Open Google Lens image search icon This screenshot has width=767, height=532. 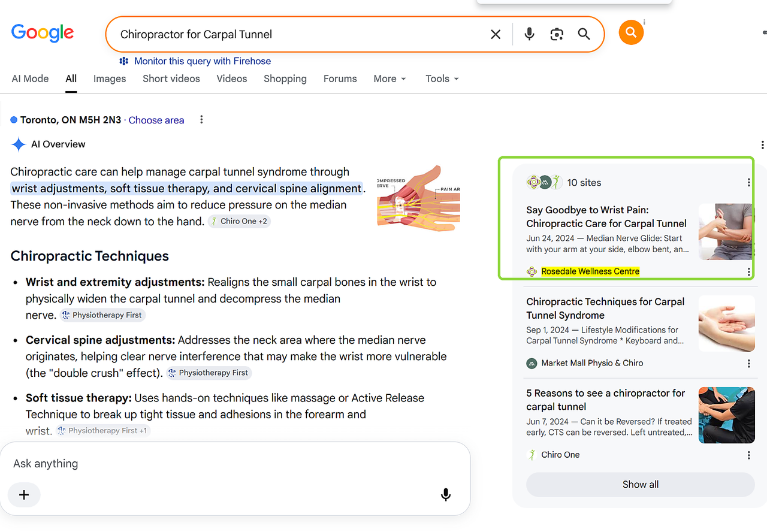click(x=557, y=34)
